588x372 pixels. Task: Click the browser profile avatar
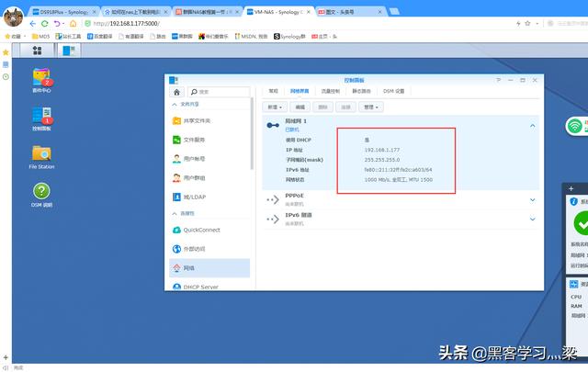pos(14,17)
